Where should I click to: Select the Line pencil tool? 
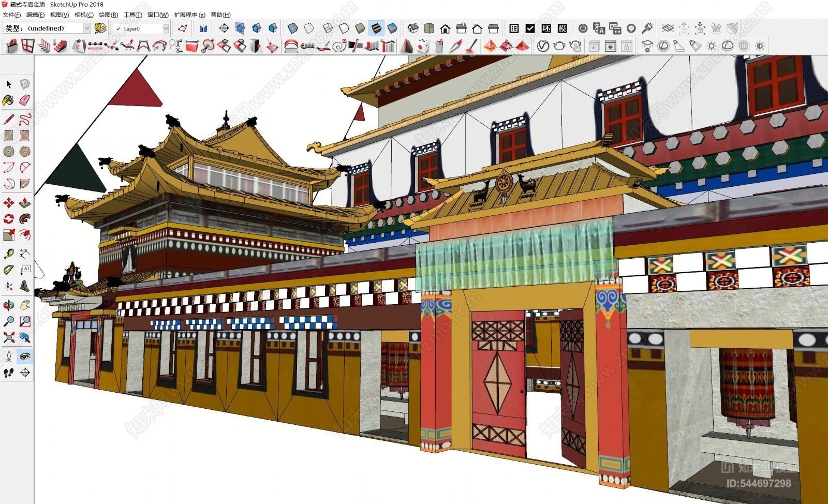pyautogui.click(x=9, y=120)
